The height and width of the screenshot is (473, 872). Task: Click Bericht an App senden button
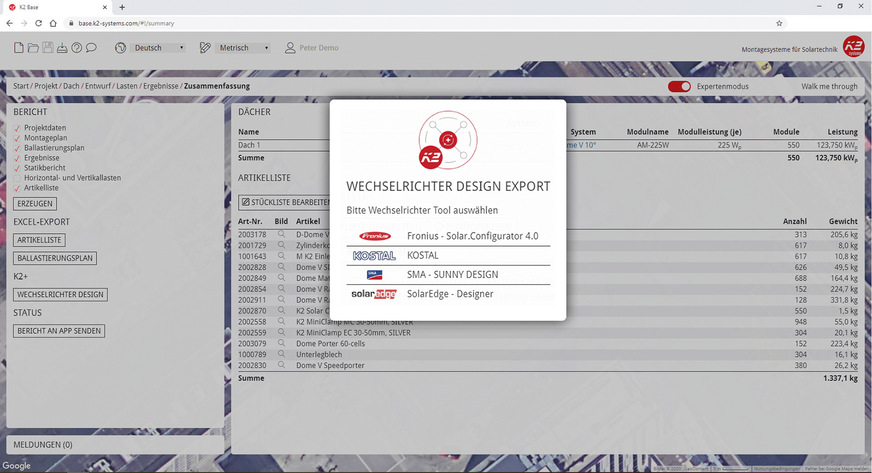[x=58, y=331]
